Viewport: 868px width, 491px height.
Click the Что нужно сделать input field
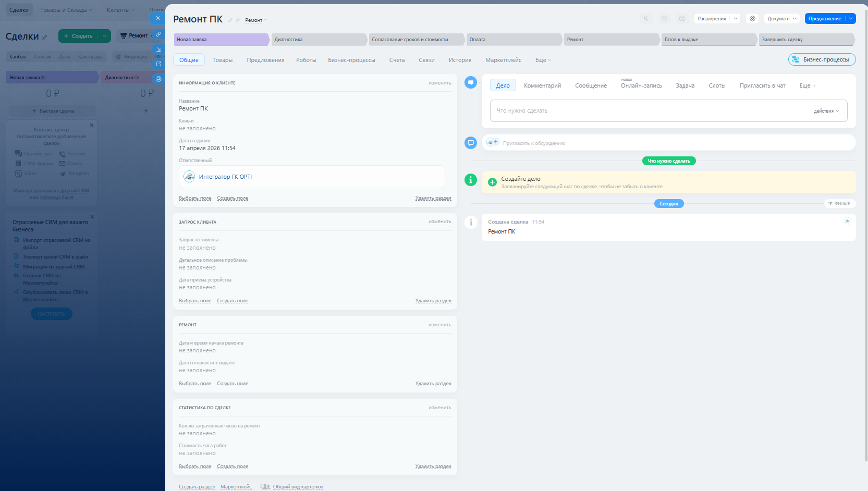[646, 111]
